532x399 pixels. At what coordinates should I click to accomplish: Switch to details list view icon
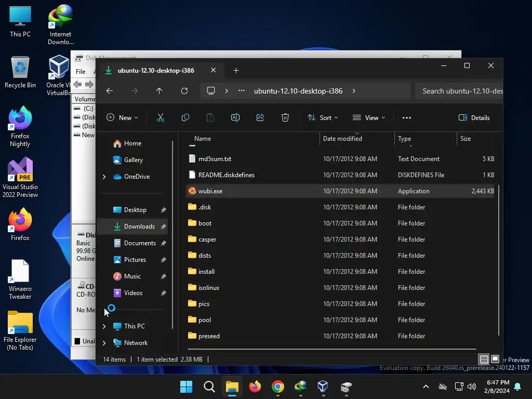[x=484, y=359]
